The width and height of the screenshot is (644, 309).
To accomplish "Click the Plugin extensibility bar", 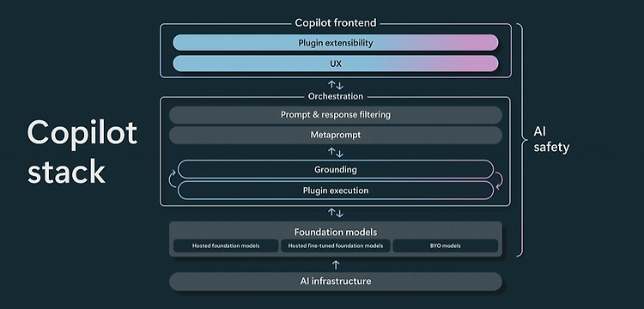I will coord(335,43).
